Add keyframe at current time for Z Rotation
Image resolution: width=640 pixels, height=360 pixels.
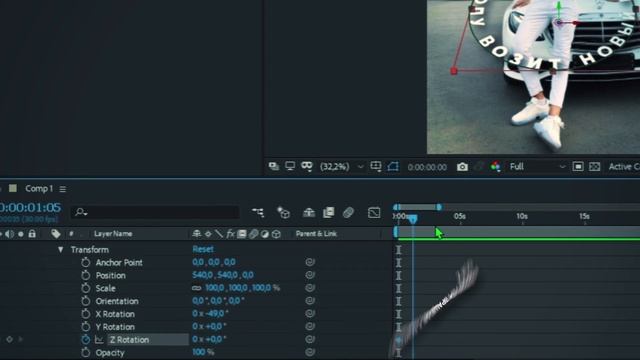point(9,339)
